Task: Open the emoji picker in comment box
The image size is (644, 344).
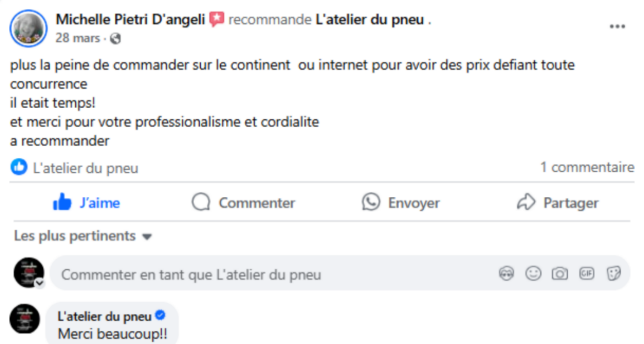Action: (x=533, y=274)
